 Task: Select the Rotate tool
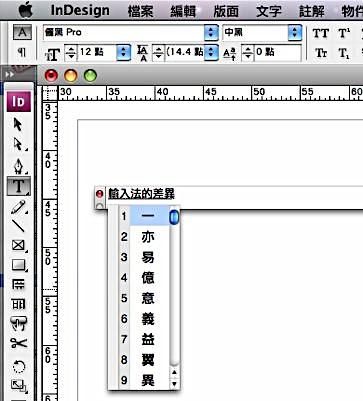(x=19, y=367)
